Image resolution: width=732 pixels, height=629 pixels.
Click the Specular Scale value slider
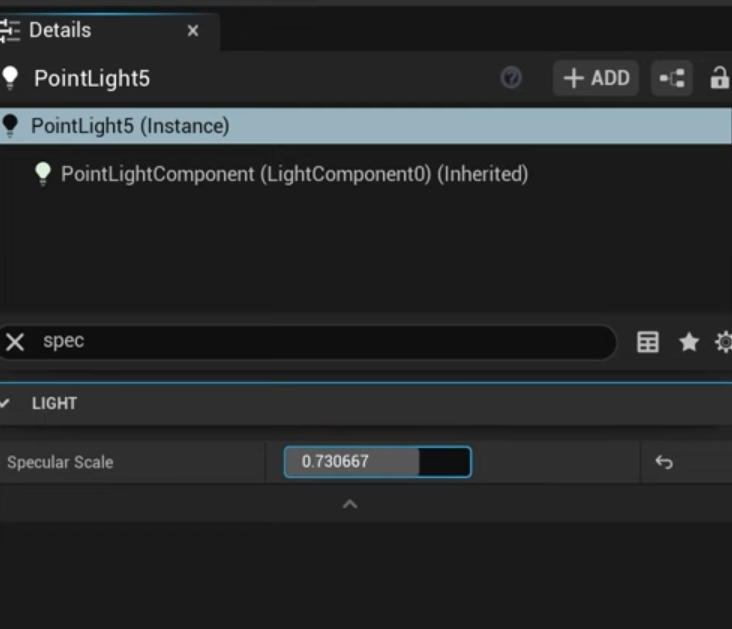point(377,462)
